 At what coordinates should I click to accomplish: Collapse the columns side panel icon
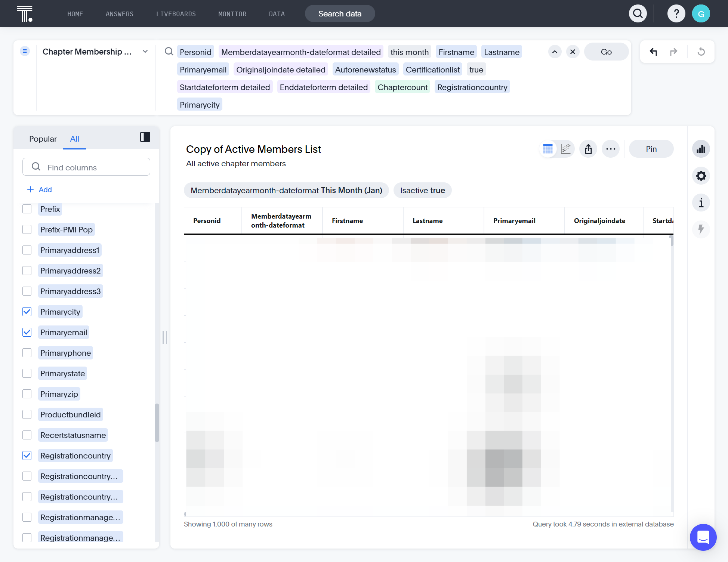point(145,137)
